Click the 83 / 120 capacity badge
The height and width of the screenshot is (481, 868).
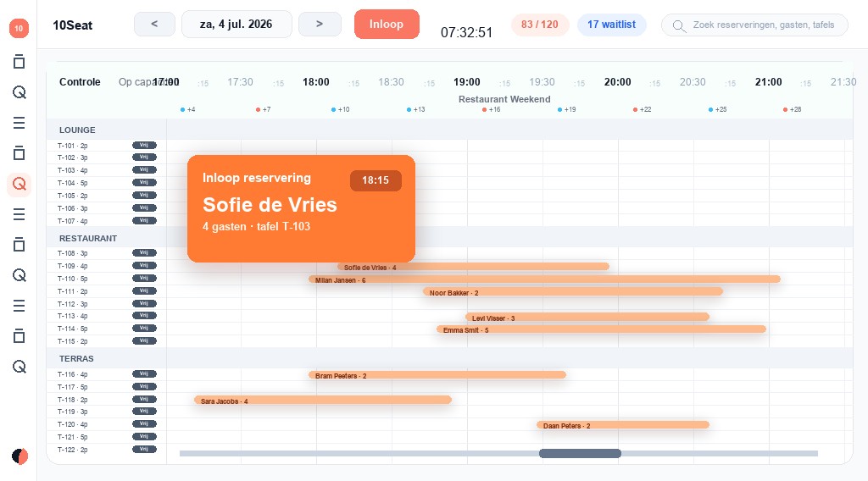[540, 25]
